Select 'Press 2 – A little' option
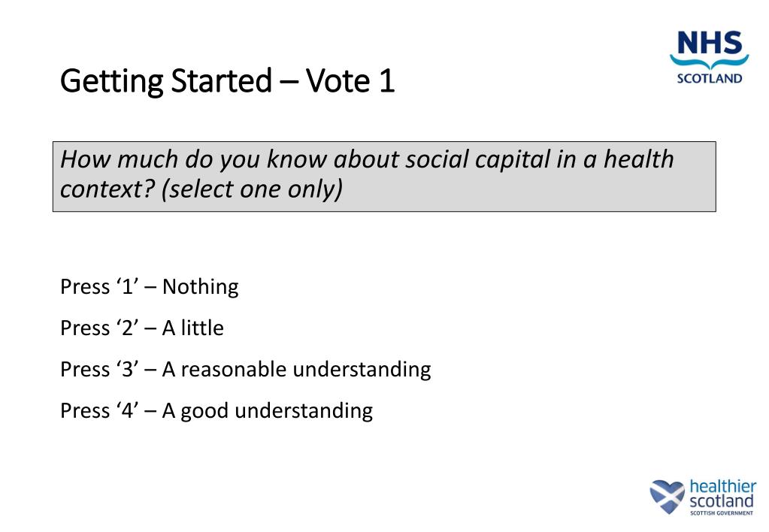Screen dimensions: 769x532 [x=141, y=328]
